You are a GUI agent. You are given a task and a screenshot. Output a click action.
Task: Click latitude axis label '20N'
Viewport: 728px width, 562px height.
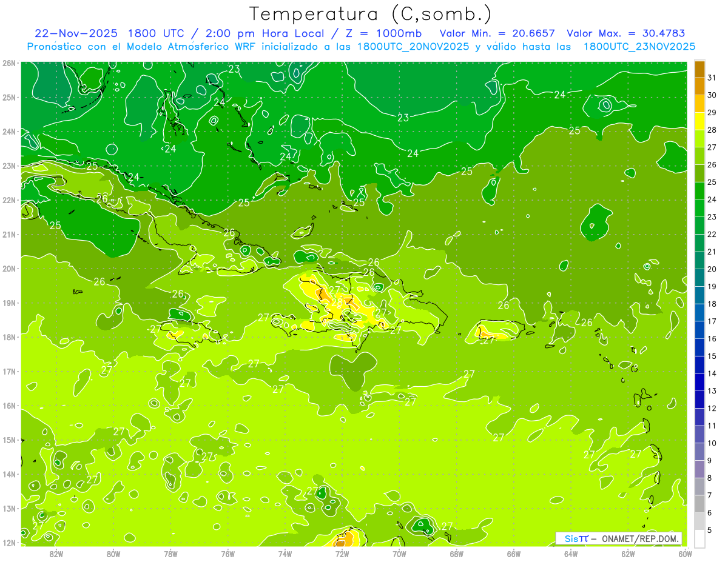8,269
